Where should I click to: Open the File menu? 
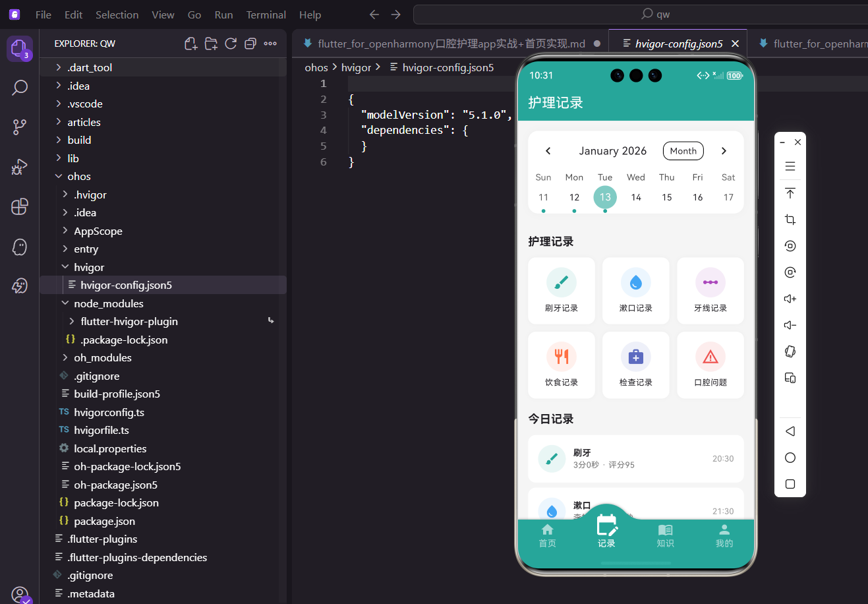pos(43,15)
